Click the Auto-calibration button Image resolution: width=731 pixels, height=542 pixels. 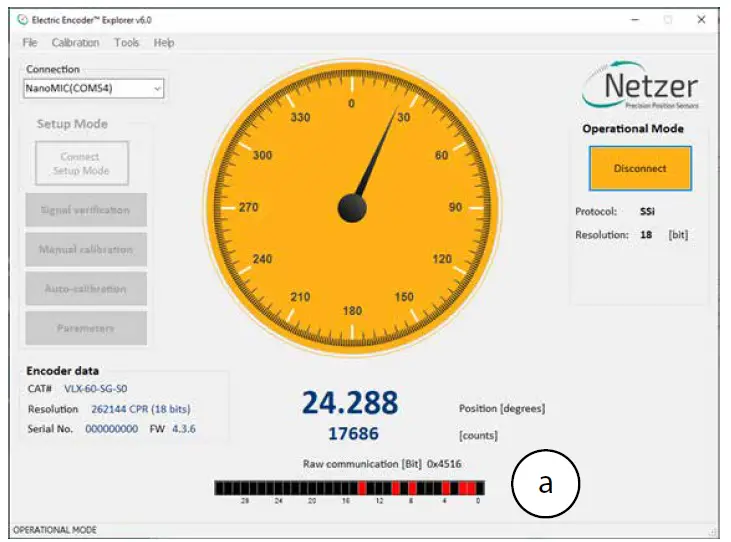[86, 288]
